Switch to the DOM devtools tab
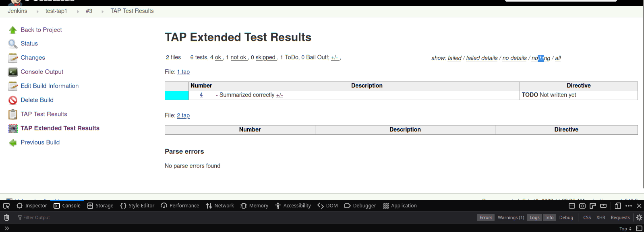Viewport: 644px width, 232px height. point(327,206)
